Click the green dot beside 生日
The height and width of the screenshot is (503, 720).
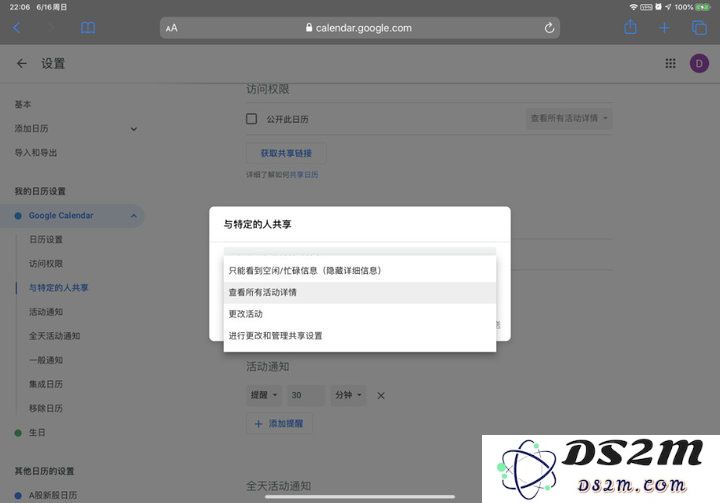click(x=18, y=433)
